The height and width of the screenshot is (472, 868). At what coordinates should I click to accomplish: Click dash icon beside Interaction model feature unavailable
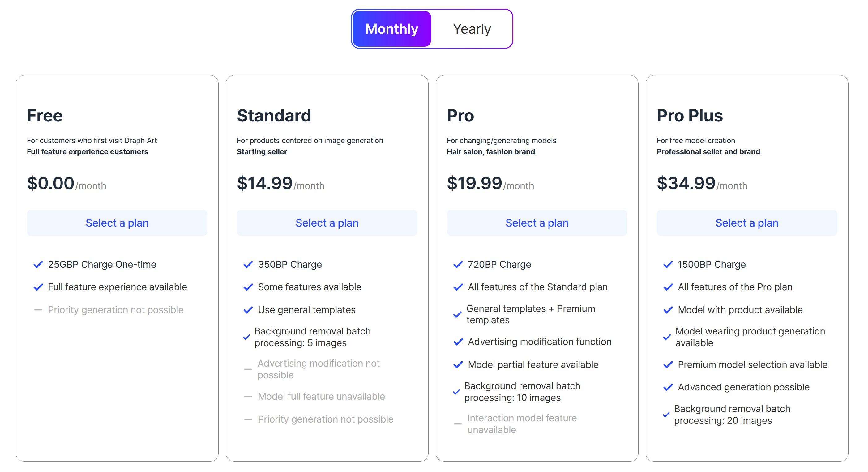click(458, 424)
